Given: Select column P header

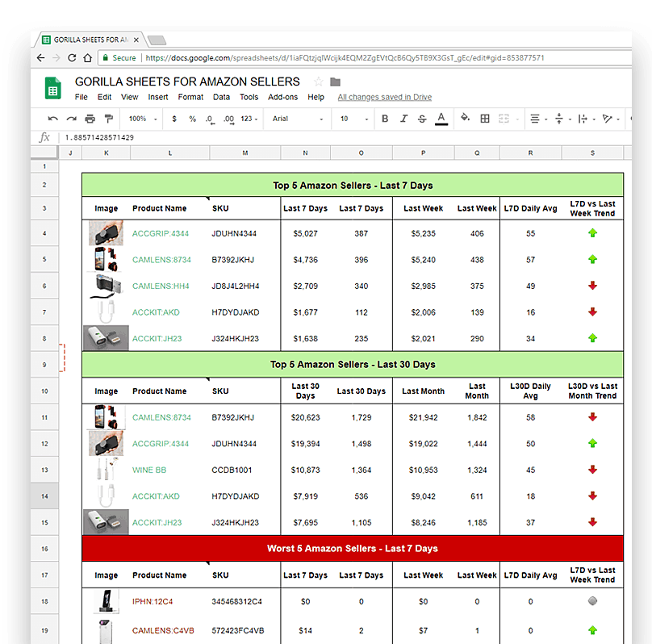Looking at the screenshot, I should coord(424,153).
